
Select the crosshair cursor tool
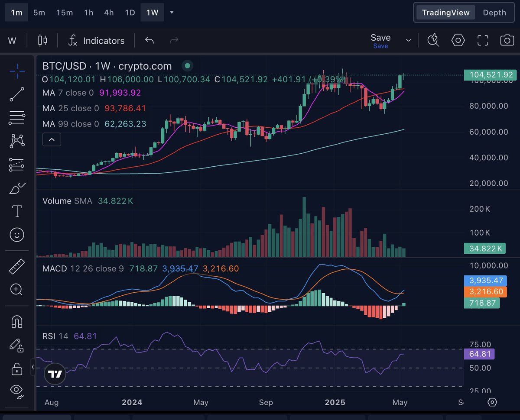pos(16,71)
